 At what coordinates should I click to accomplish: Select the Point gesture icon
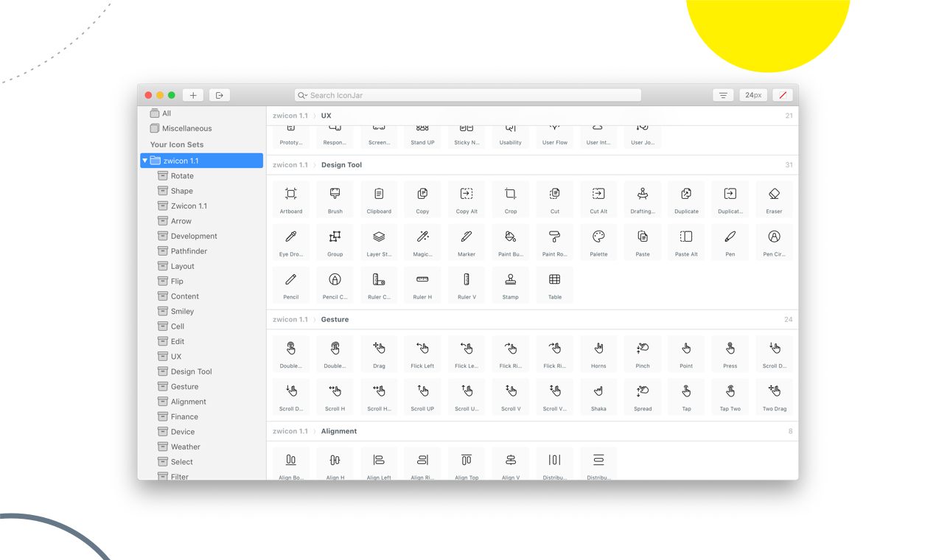tap(686, 353)
